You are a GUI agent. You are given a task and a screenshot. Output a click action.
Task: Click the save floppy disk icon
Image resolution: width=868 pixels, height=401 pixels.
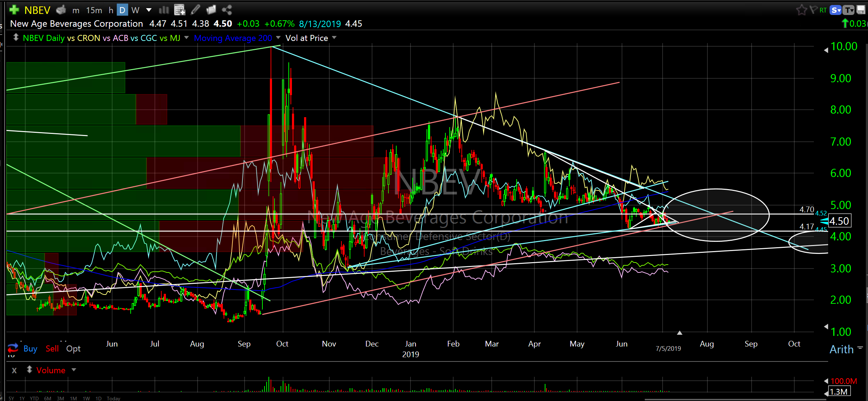(861, 10)
